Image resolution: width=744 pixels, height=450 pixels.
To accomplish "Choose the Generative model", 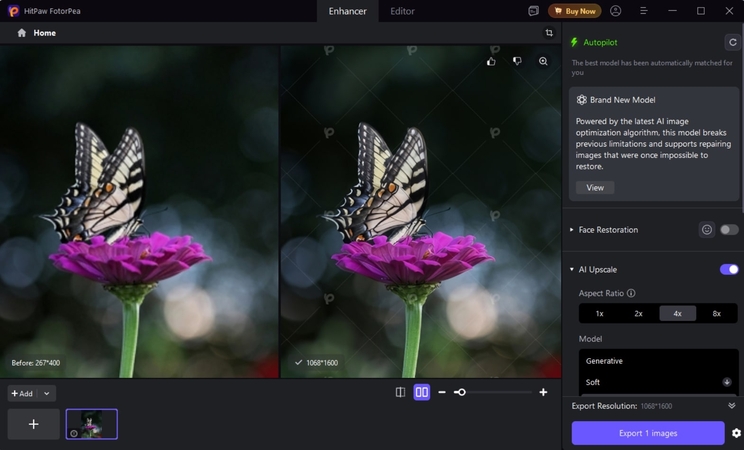I will pos(658,361).
